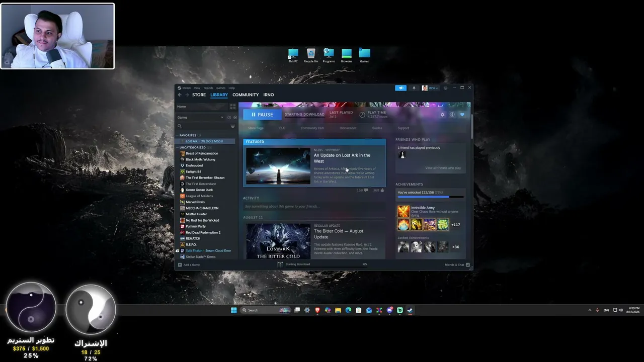Open the Support link
This screenshot has height=362, width=644.
pos(404,128)
